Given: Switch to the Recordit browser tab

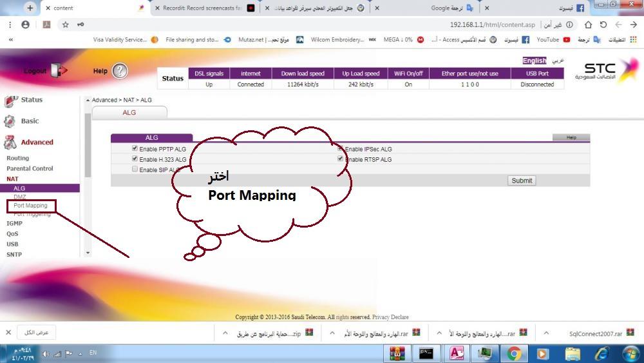Looking at the screenshot, I should pos(200,8).
